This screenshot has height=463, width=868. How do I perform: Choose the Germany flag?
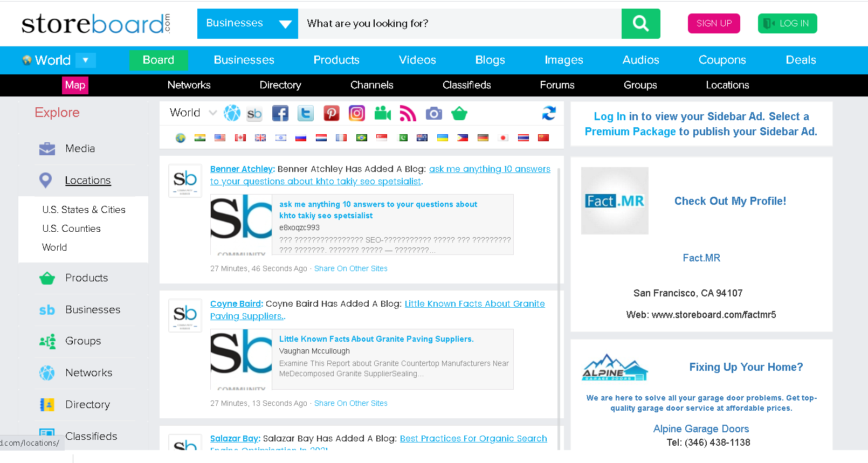[x=483, y=138]
